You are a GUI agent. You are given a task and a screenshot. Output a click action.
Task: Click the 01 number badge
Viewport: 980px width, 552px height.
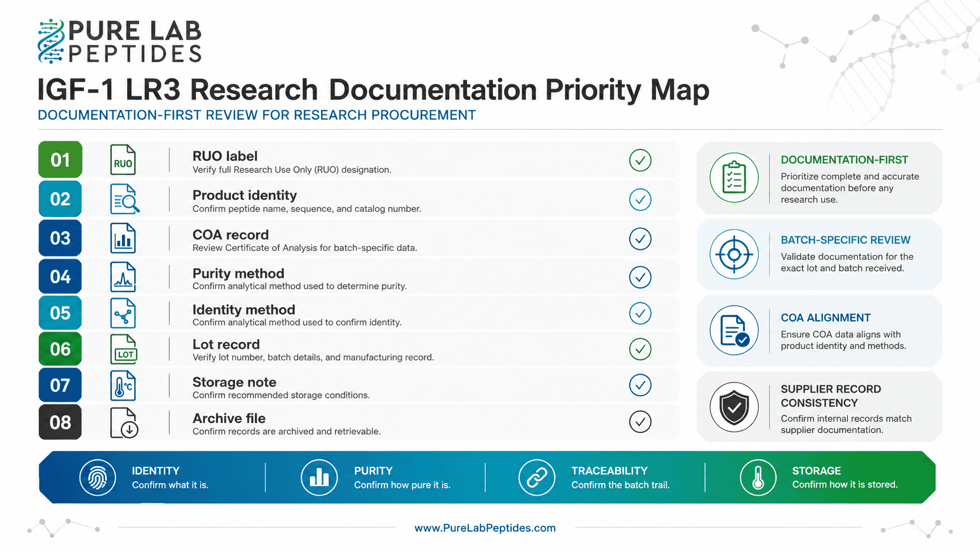60,160
